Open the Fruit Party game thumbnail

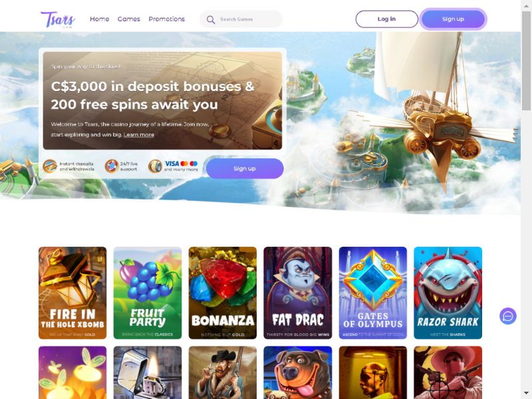click(148, 293)
